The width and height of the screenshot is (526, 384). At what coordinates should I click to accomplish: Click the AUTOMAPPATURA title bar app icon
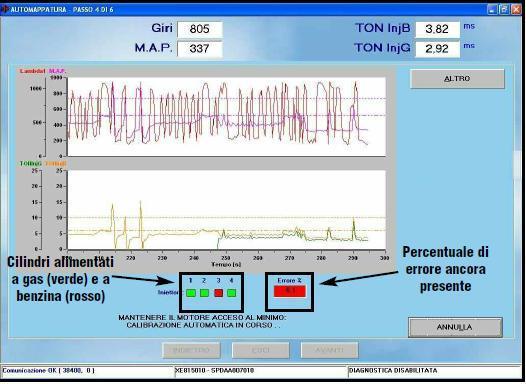(x=5, y=9)
